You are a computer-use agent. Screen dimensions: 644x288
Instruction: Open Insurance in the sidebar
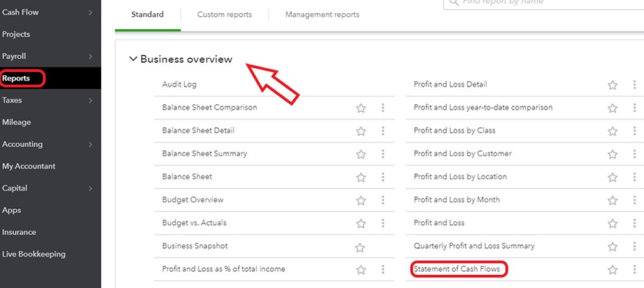pos(19,232)
